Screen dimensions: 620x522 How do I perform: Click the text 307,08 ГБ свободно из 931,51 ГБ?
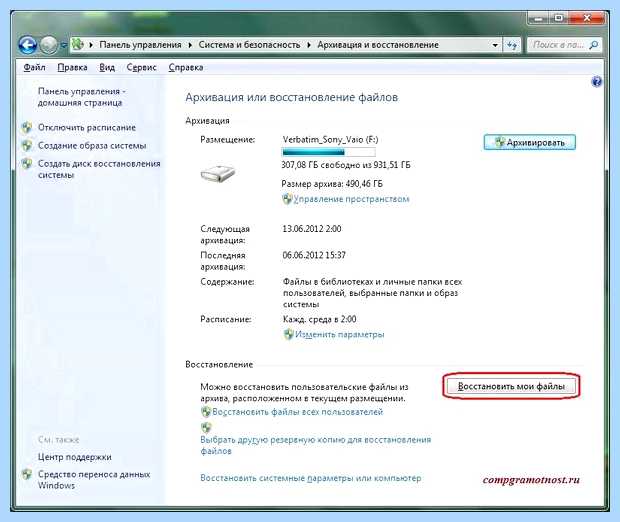(x=346, y=165)
